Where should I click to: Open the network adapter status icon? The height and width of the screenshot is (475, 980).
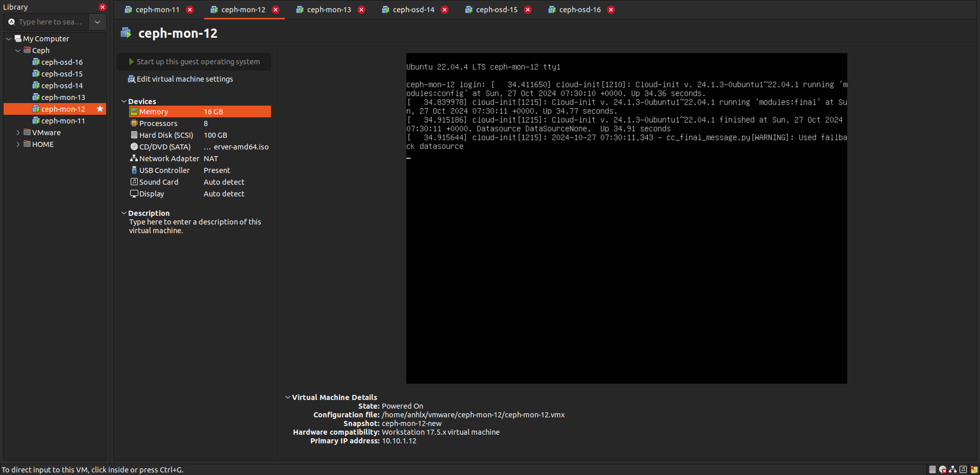[953, 469]
